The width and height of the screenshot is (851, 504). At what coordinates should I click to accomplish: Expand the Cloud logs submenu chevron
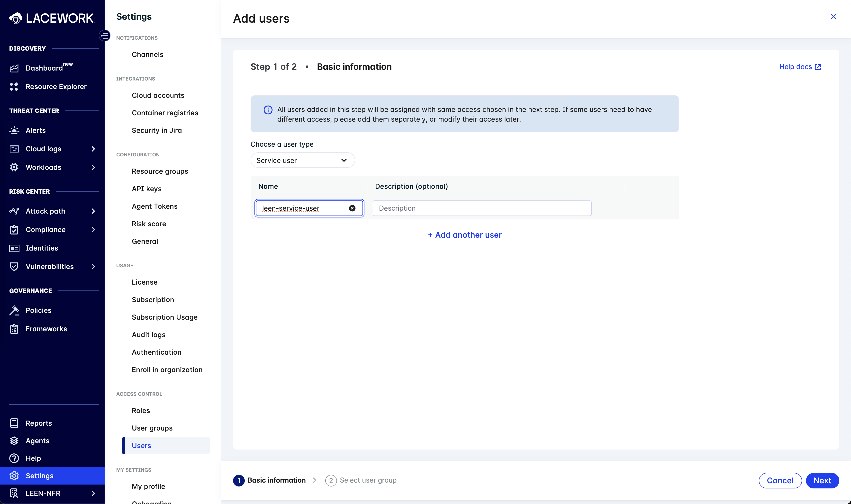tap(93, 149)
